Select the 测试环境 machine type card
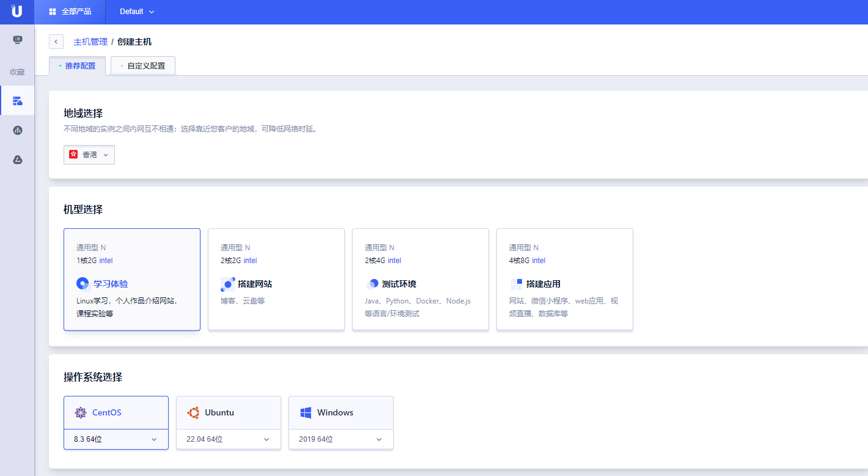The height and width of the screenshot is (476, 868). pos(421,279)
